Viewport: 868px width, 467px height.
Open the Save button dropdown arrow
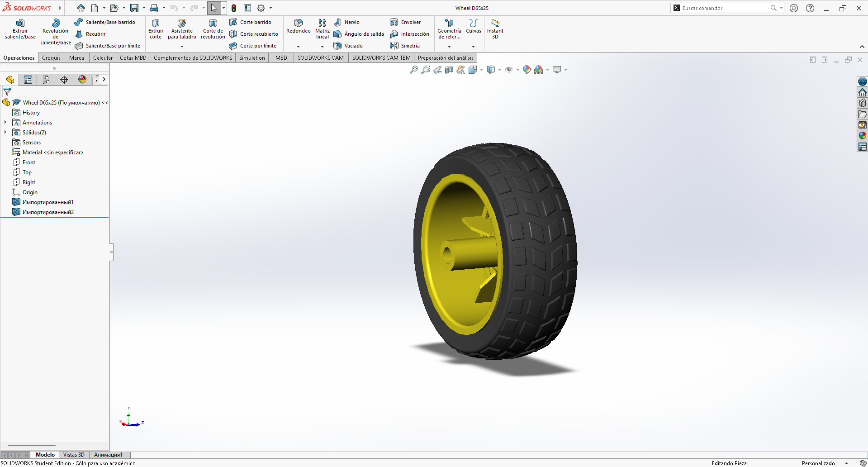tap(144, 8)
